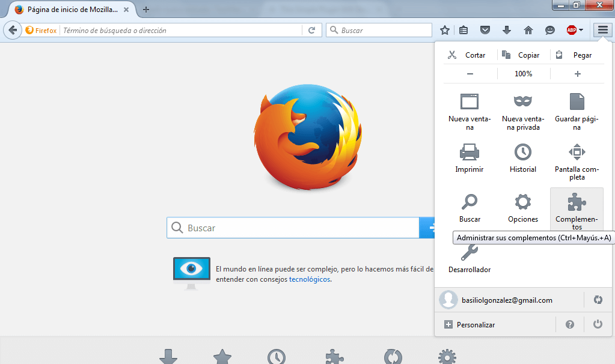Open Nueva ventana privada mask icon

point(522,101)
